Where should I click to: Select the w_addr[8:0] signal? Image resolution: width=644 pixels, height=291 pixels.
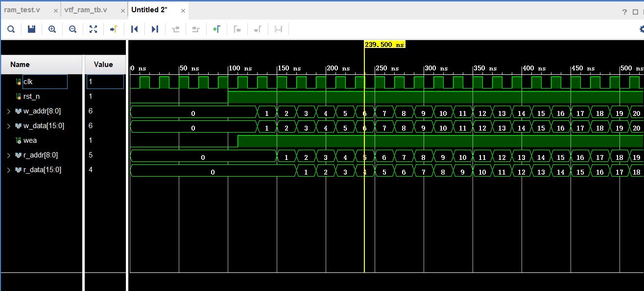[41, 111]
